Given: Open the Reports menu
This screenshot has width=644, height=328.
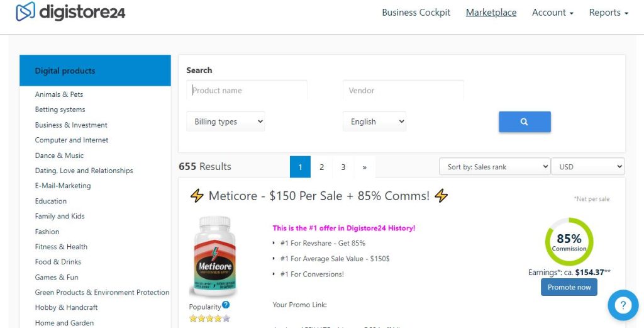Looking at the screenshot, I should [x=608, y=13].
